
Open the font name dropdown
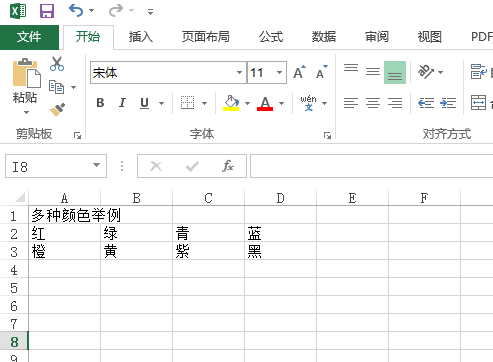239,72
